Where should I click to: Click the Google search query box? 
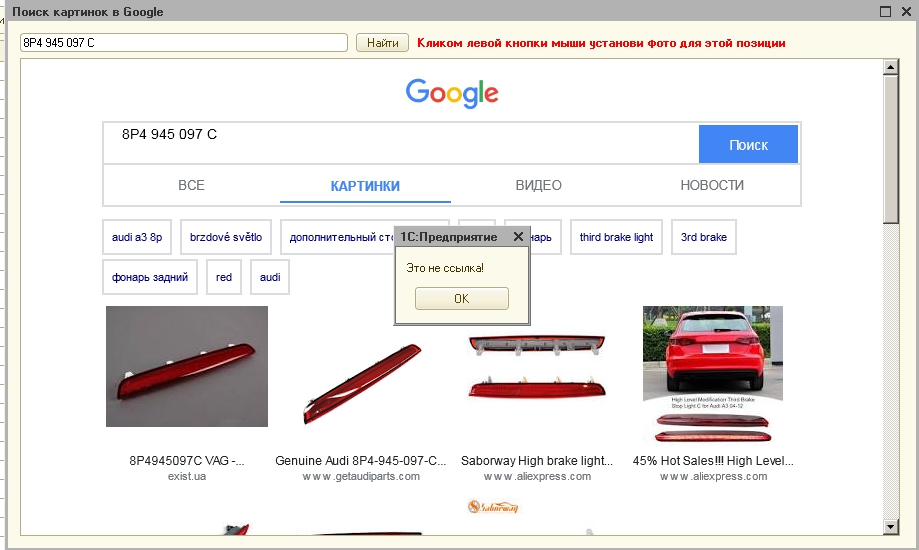(x=401, y=144)
